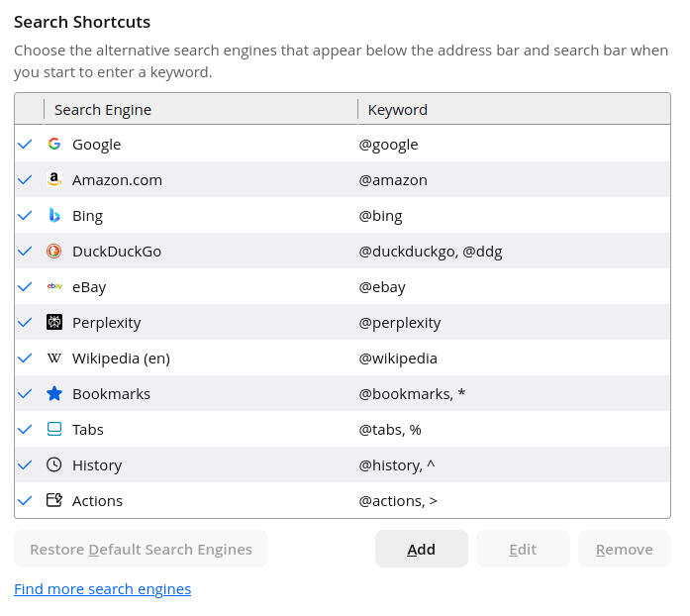Select the Bing engine name

pos(87,216)
